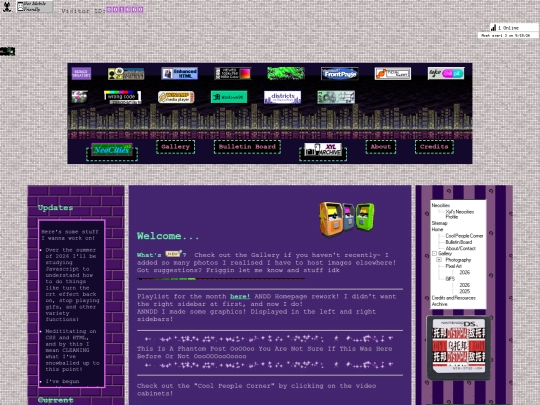
Task: Follow the playlist 'here!' link
Action: click(x=240, y=297)
